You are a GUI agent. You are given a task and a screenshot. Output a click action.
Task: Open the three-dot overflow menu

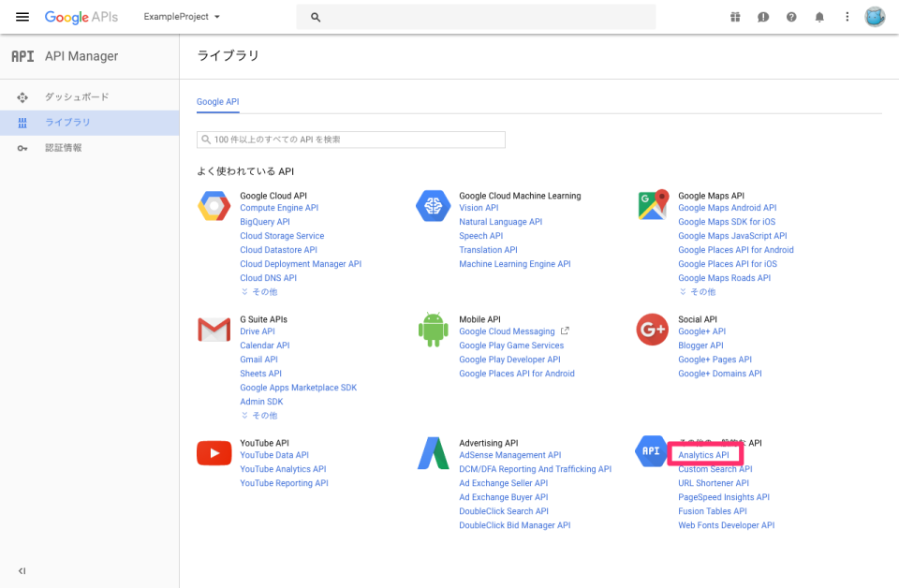[847, 16]
